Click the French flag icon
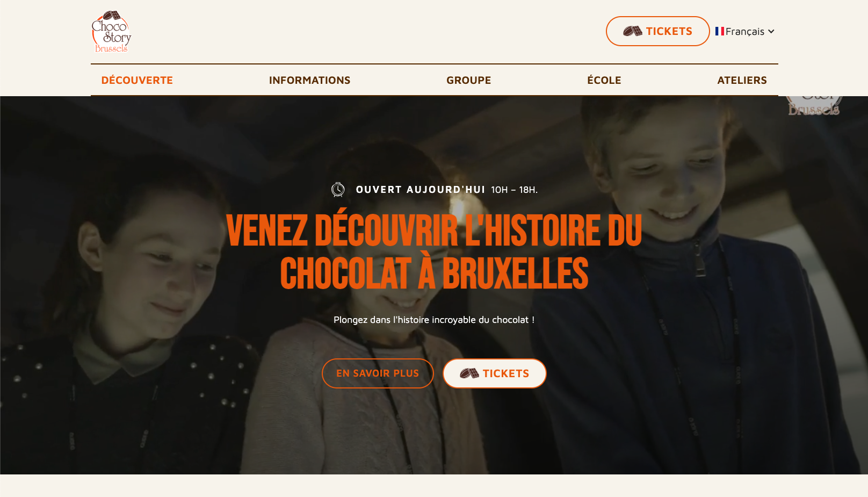Viewport: 868px width, 497px height. coord(720,31)
